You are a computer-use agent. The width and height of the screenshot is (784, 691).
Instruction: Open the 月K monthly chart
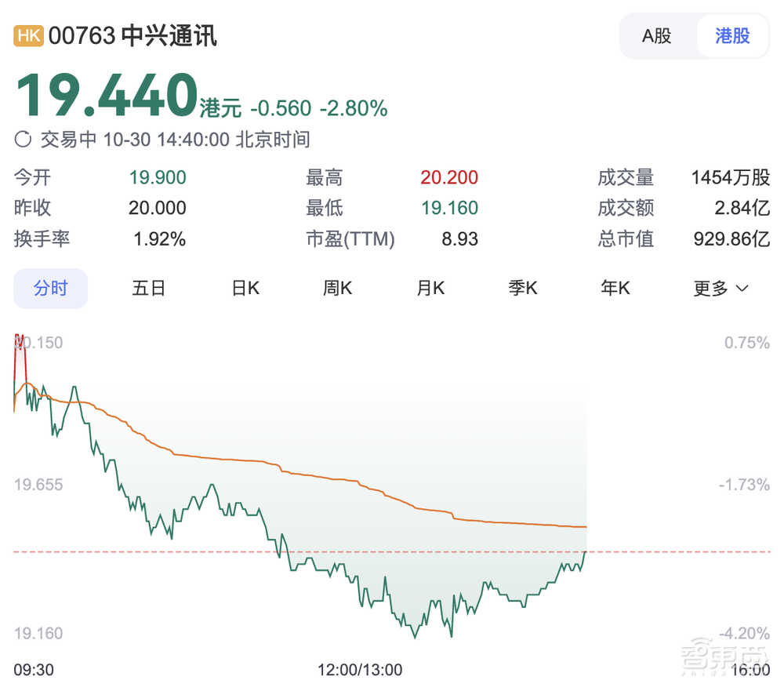(430, 288)
